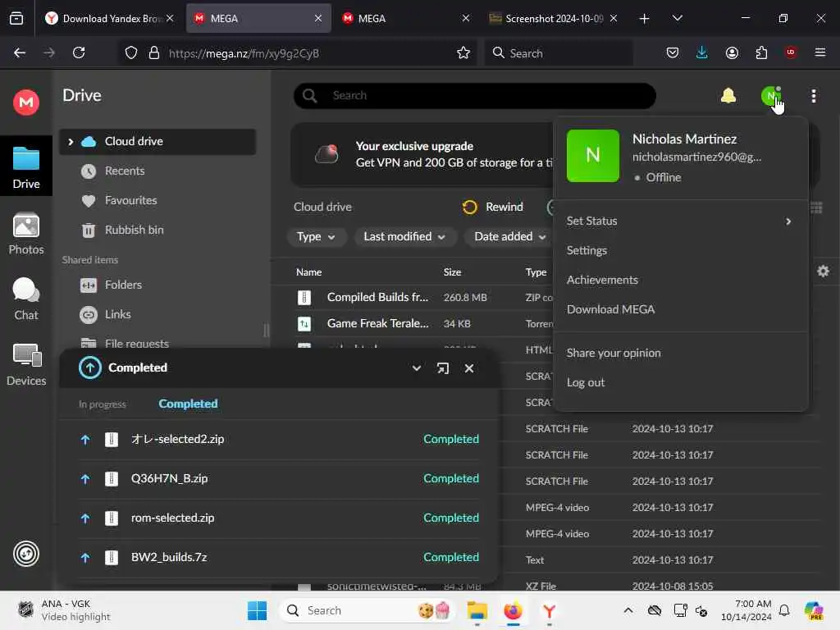The height and width of the screenshot is (630, 840).
Task: Open shared Links item
Action: point(117,314)
